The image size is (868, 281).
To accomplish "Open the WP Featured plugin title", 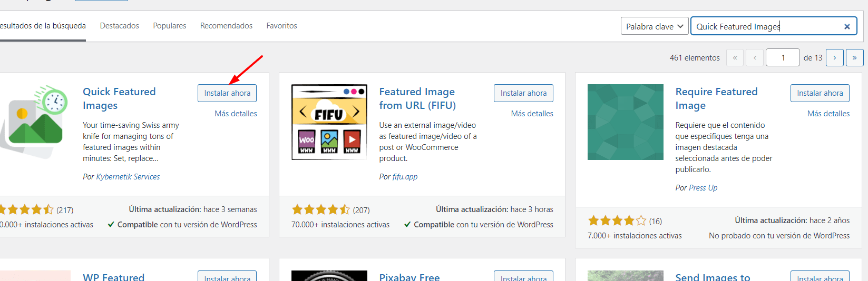I will 113,277.
